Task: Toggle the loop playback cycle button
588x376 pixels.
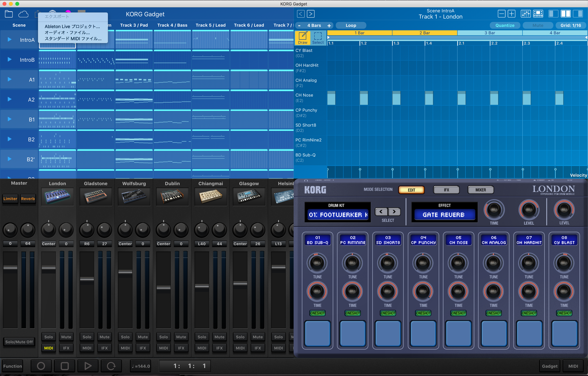Action: 111,366
